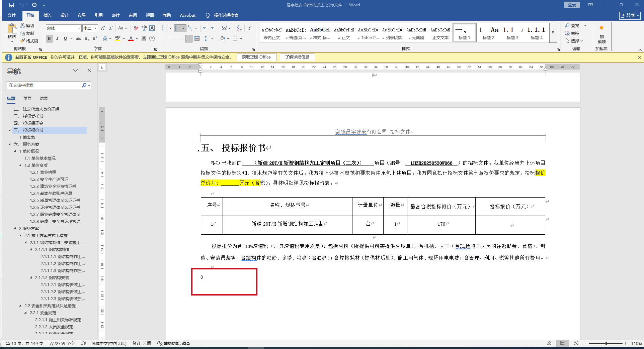Apply the 标题 2 heading style

488,32
